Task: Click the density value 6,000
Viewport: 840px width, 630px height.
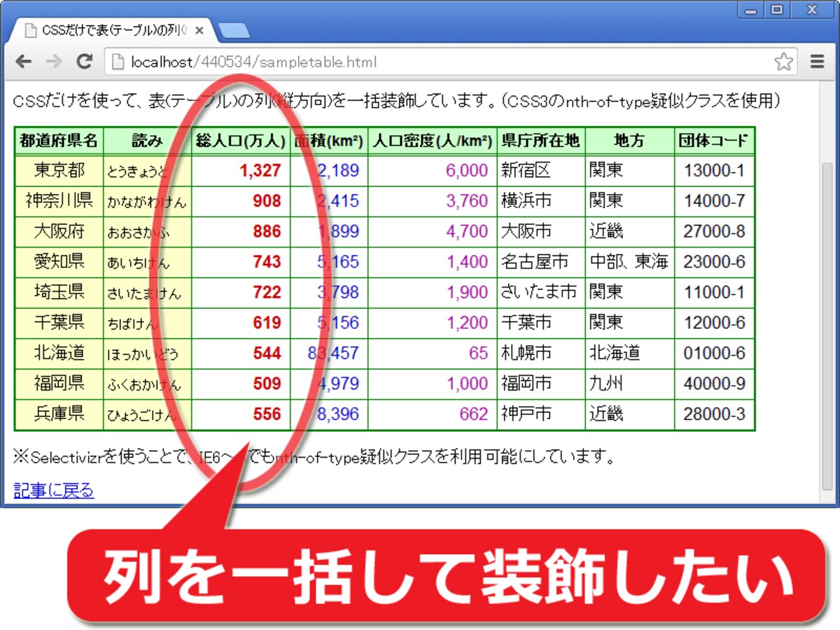Action: click(467, 171)
